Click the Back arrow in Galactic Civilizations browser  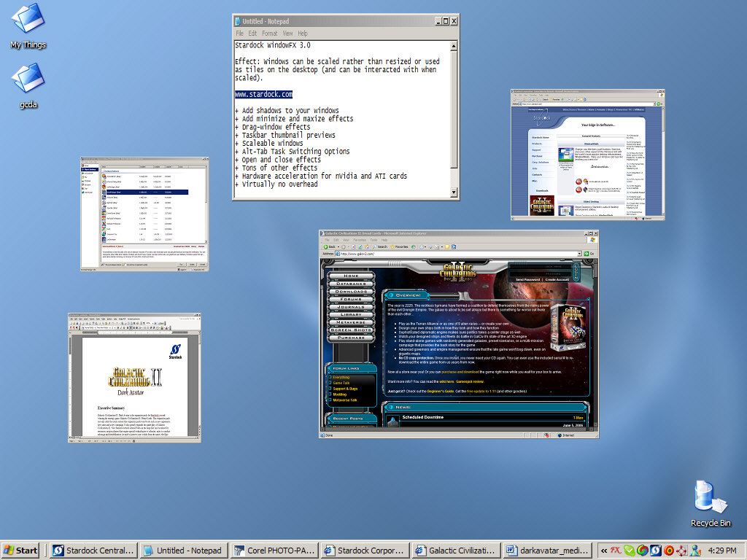tap(326, 246)
